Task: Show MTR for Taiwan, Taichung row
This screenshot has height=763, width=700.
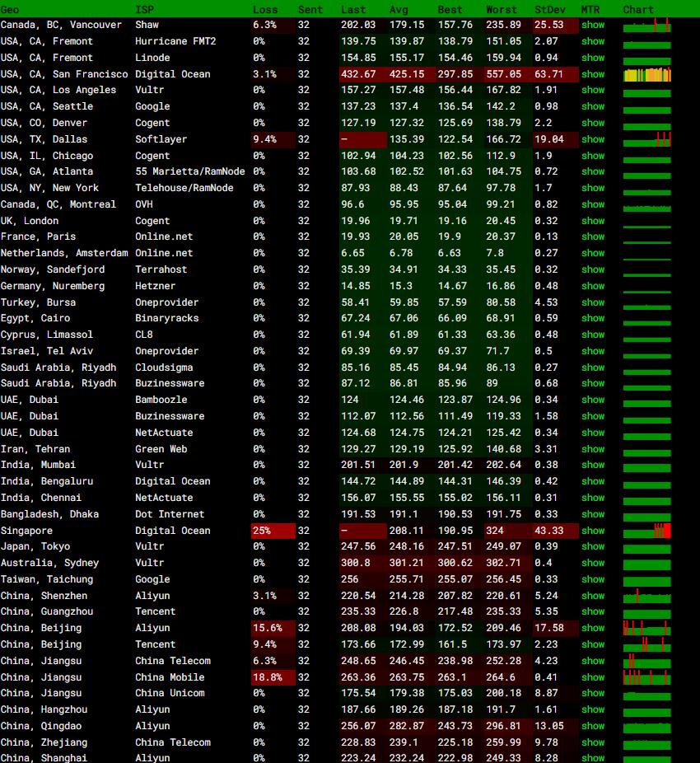Action: 593,579
